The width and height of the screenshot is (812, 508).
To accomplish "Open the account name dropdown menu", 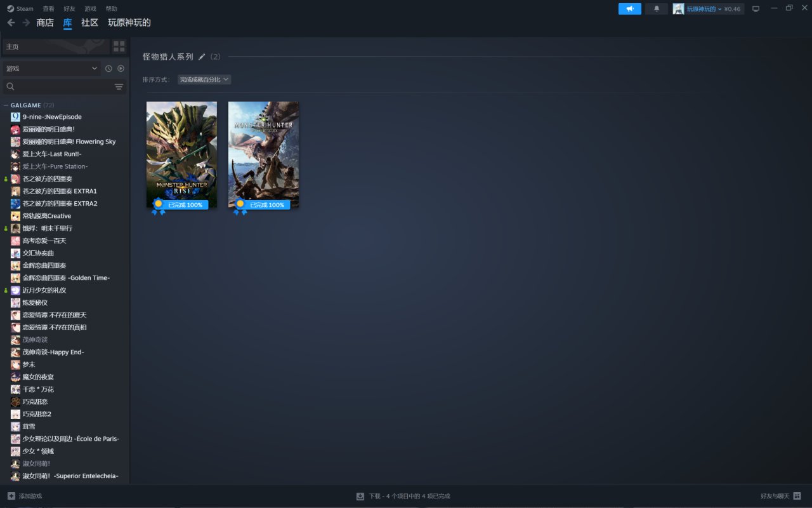I will coord(704,9).
